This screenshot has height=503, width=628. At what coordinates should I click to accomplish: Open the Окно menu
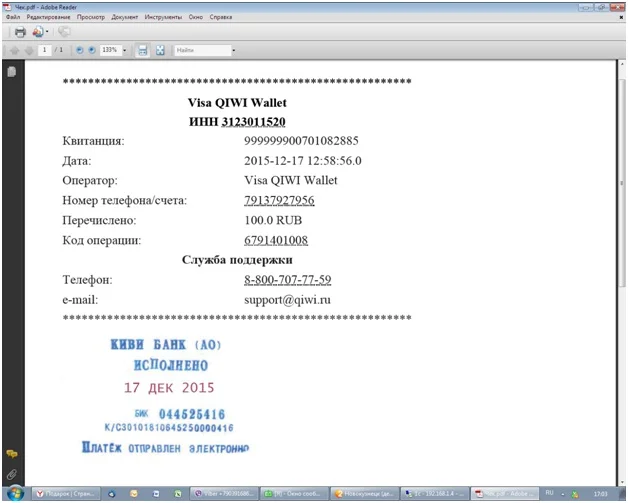196,17
